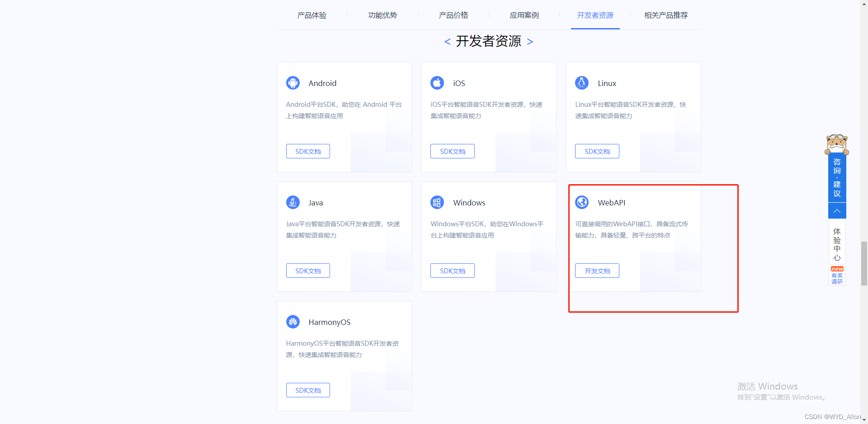Screen dimensions: 868x424
Task: Click the Android平台SDK description text
Action: point(344,110)
